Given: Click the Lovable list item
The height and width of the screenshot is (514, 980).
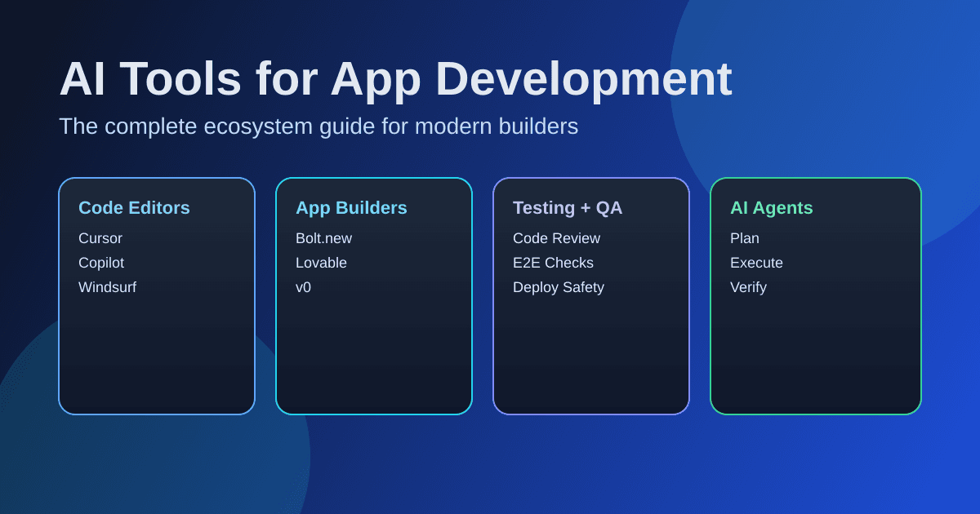Looking at the screenshot, I should (x=322, y=263).
